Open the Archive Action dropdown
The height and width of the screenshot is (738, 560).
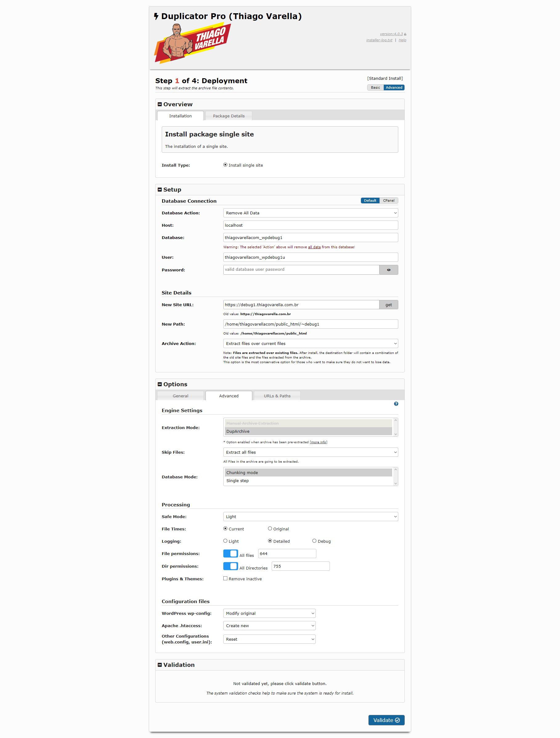[310, 344]
